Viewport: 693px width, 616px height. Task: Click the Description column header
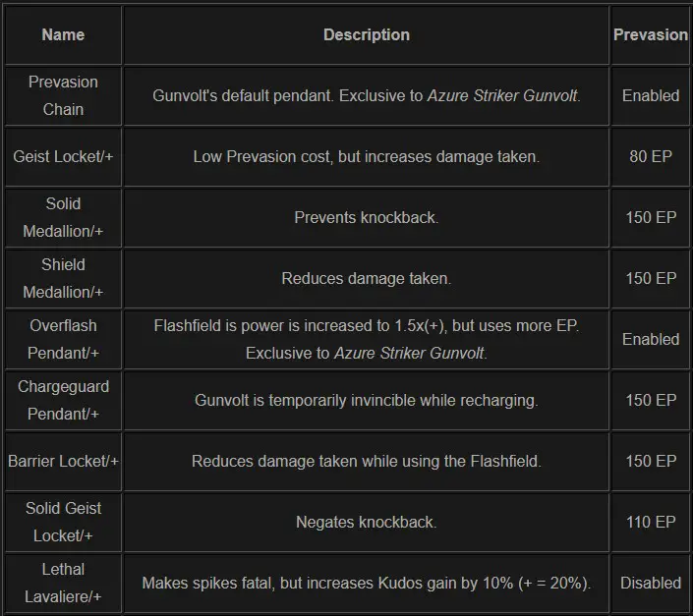pyautogui.click(x=367, y=35)
